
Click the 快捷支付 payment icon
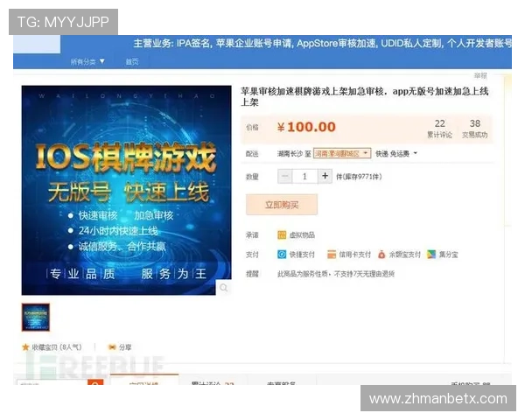coord(282,255)
